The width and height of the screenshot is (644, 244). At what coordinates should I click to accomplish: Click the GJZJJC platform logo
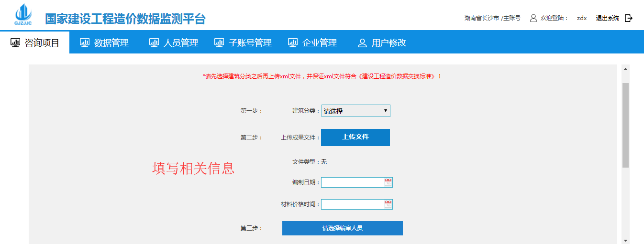(x=23, y=15)
